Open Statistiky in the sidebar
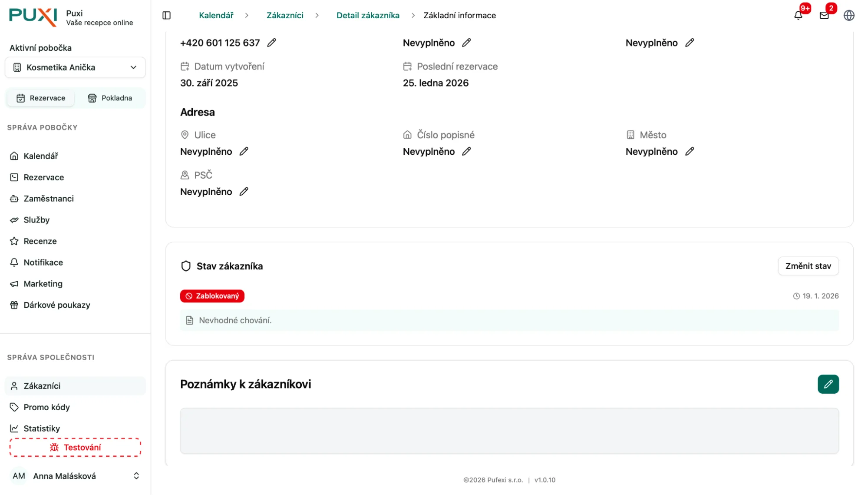This screenshot has width=868, height=495. 42,429
